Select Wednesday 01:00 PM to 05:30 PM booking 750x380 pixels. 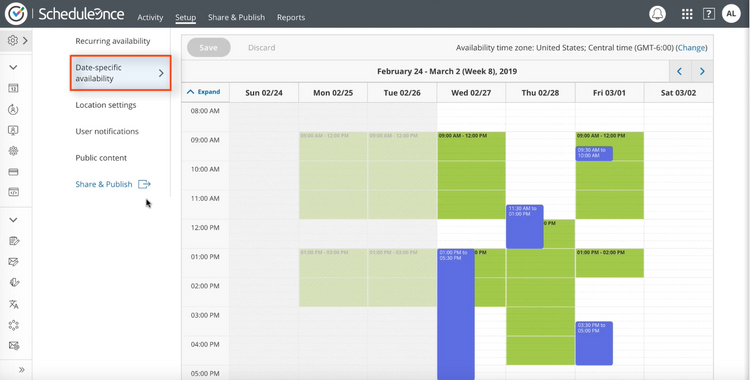[x=456, y=314]
